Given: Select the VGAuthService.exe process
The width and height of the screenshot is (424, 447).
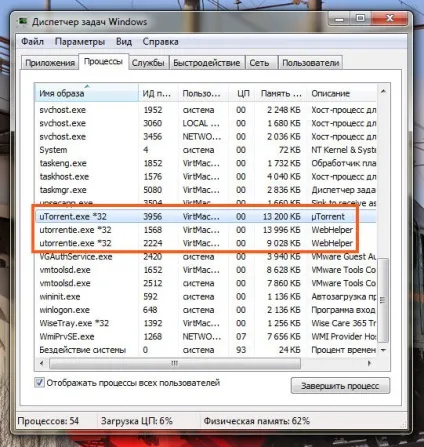Looking at the screenshot, I should coord(206,257).
